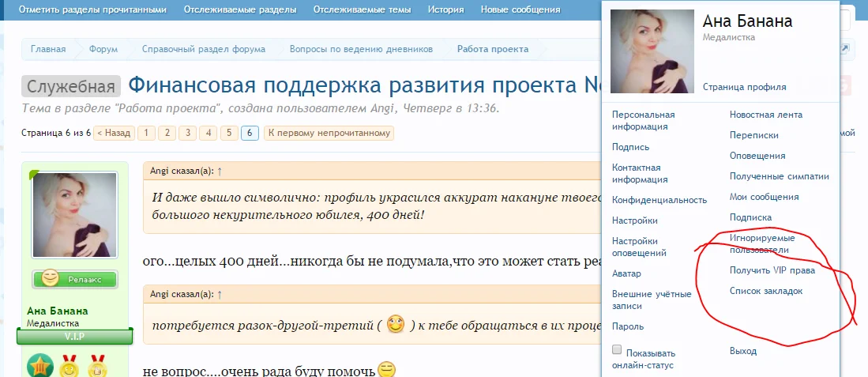This screenshot has width=868, height=377.
Task: Open 'Внешние учётные записи' menu item
Action: click(652, 300)
